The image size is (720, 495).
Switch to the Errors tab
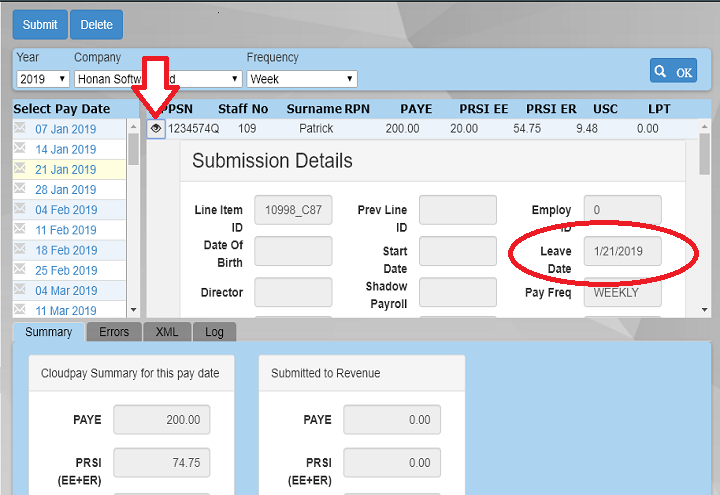click(x=114, y=332)
